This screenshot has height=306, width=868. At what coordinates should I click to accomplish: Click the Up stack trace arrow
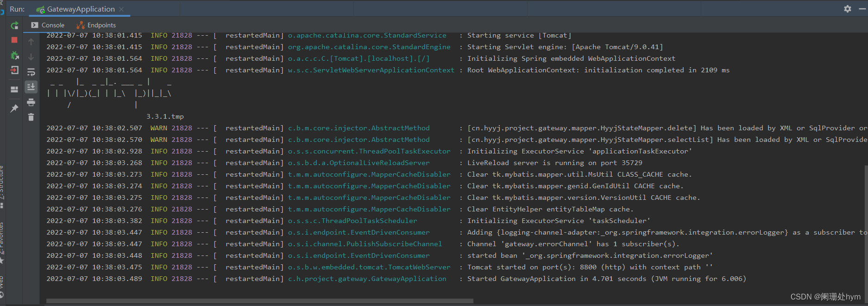[31, 42]
